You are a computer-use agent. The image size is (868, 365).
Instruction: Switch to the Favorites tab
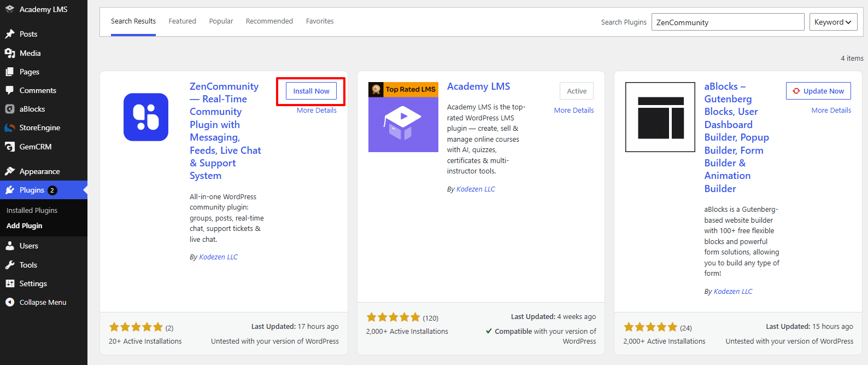(320, 21)
